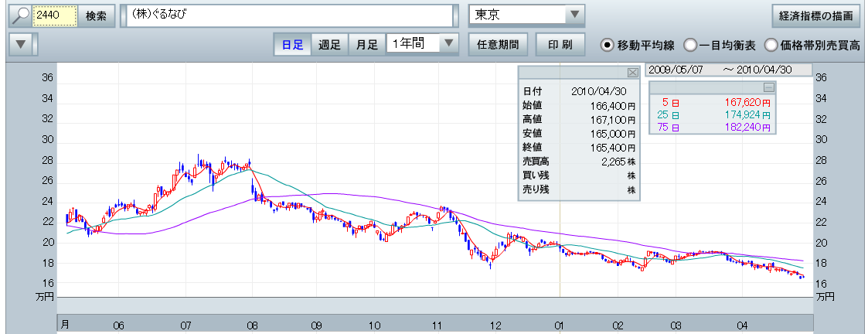Select the 移動平均線 radio button

608,45
